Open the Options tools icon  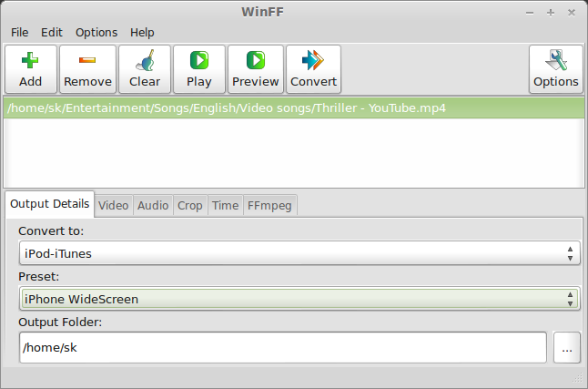coord(556,62)
